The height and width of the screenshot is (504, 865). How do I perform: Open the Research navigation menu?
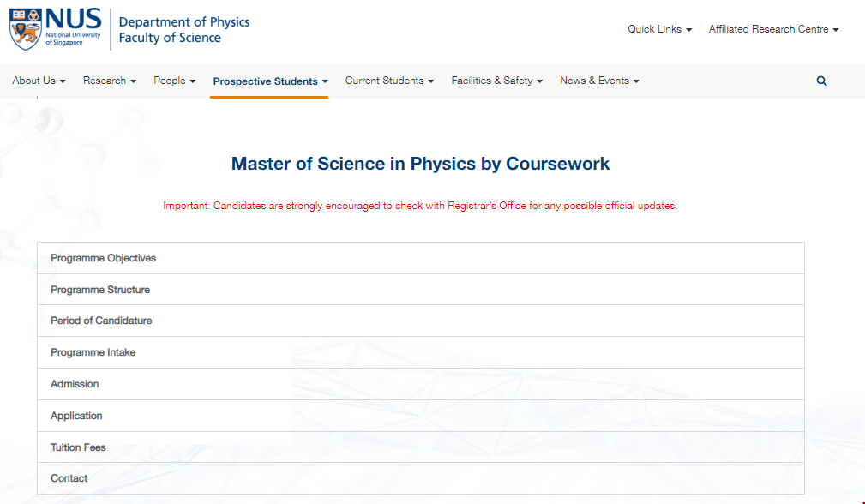(x=110, y=81)
